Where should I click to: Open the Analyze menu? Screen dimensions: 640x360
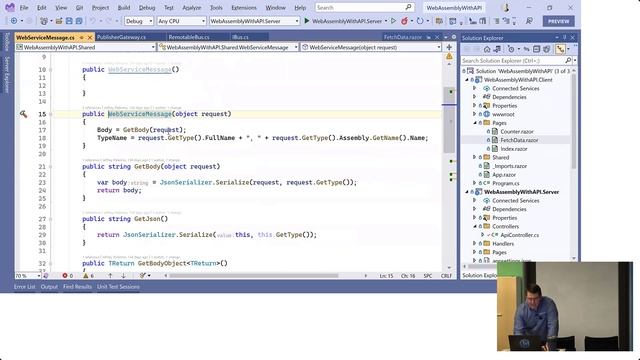coord(191,8)
